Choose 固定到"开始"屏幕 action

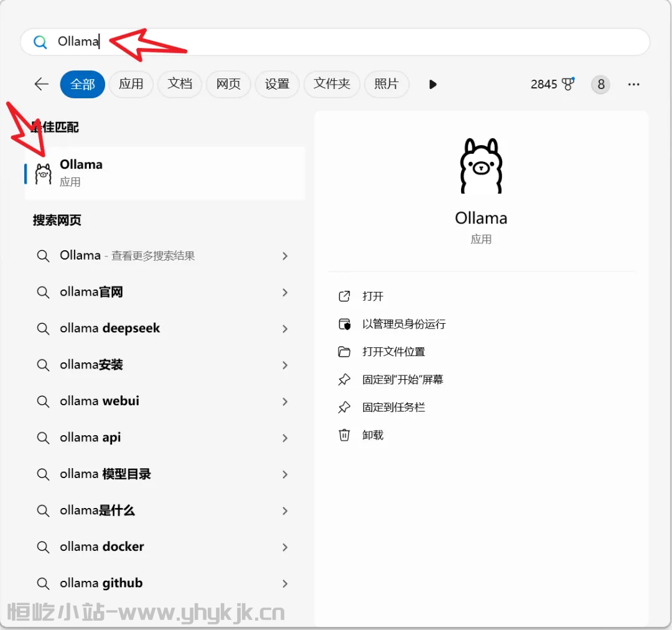pyautogui.click(x=403, y=380)
